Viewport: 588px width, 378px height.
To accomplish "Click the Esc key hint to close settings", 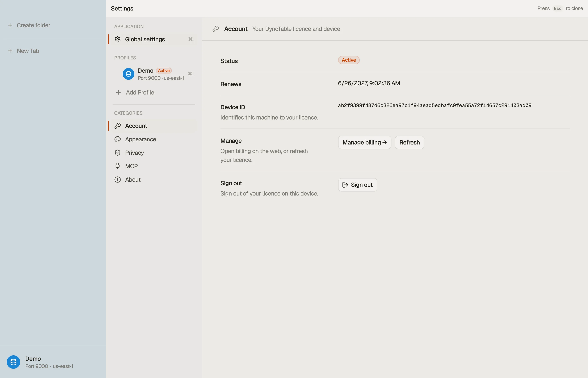I will pos(558,8).
